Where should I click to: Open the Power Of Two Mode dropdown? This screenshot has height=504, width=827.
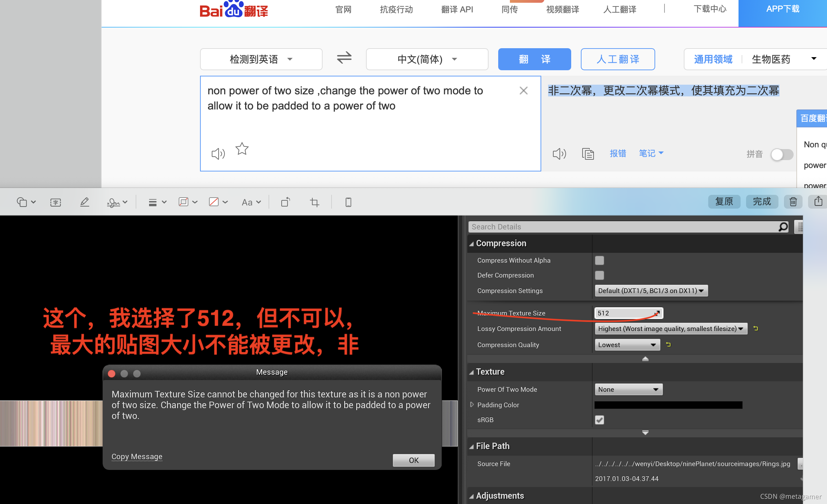628,389
